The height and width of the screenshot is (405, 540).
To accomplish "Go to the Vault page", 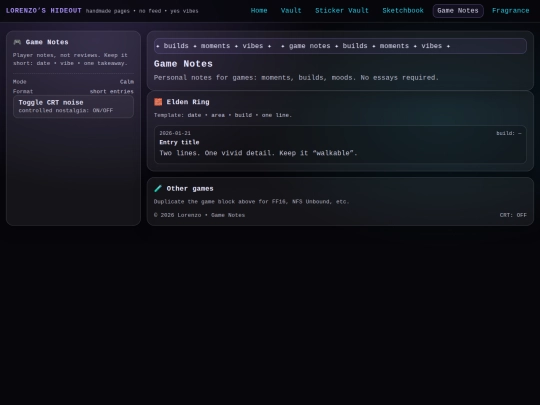I will tap(291, 11).
